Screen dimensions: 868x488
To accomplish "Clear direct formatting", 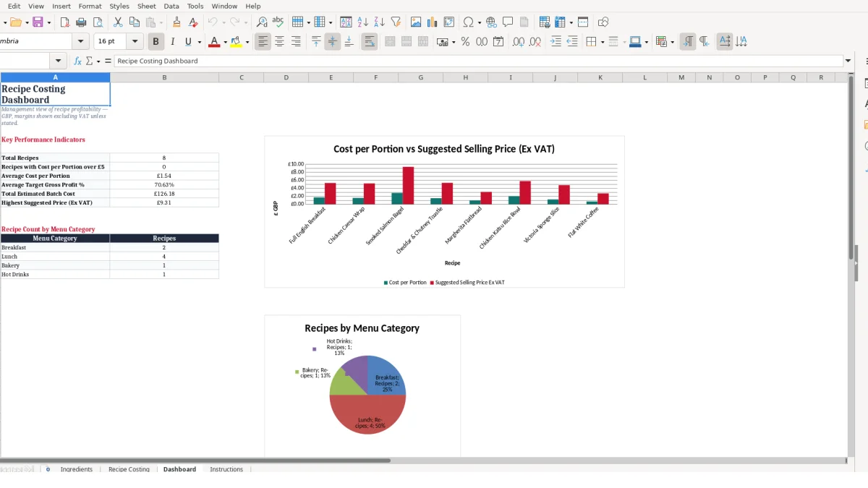I will [192, 22].
